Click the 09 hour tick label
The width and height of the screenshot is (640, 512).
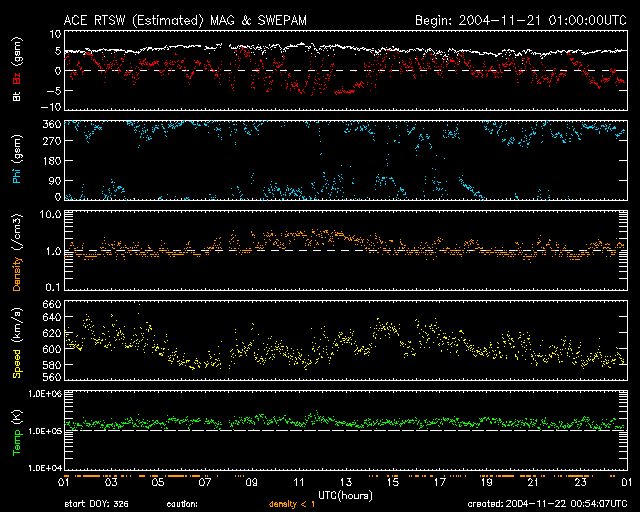(x=253, y=483)
